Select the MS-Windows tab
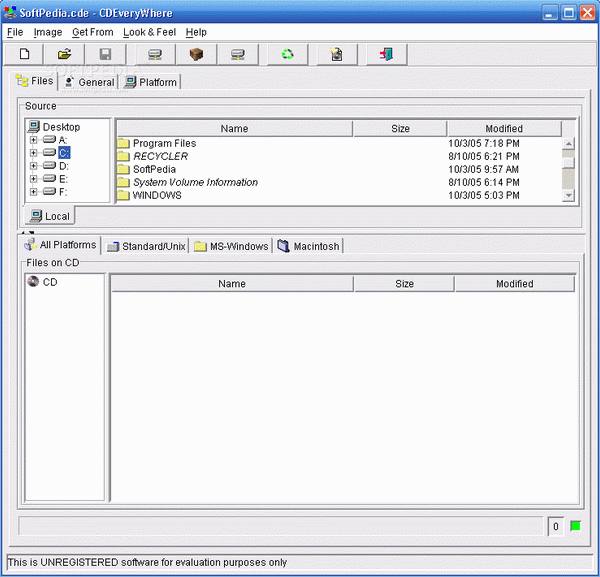 coord(231,246)
